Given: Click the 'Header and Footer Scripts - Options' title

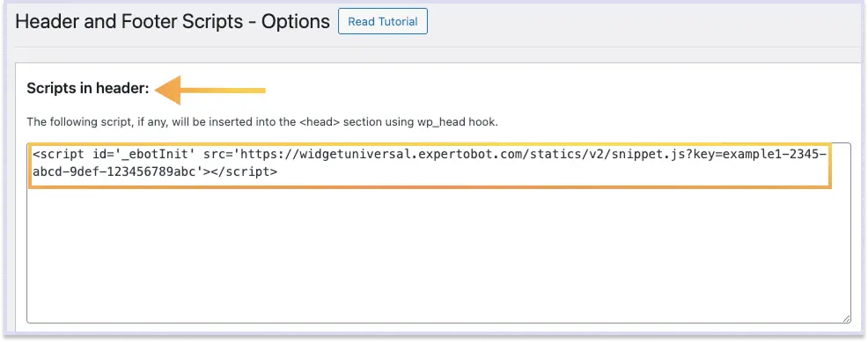Looking at the screenshot, I should [173, 22].
